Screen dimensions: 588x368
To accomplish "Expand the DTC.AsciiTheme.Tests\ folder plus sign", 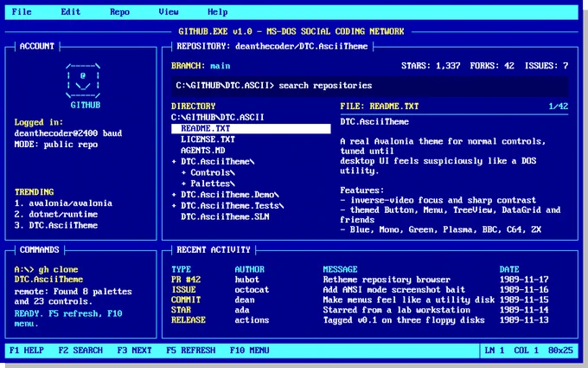I will (174, 206).
